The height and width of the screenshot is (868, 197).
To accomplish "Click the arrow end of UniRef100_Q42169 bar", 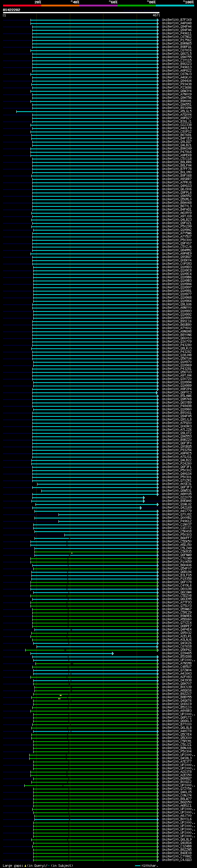I will pyautogui.click(x=141, y=507).
